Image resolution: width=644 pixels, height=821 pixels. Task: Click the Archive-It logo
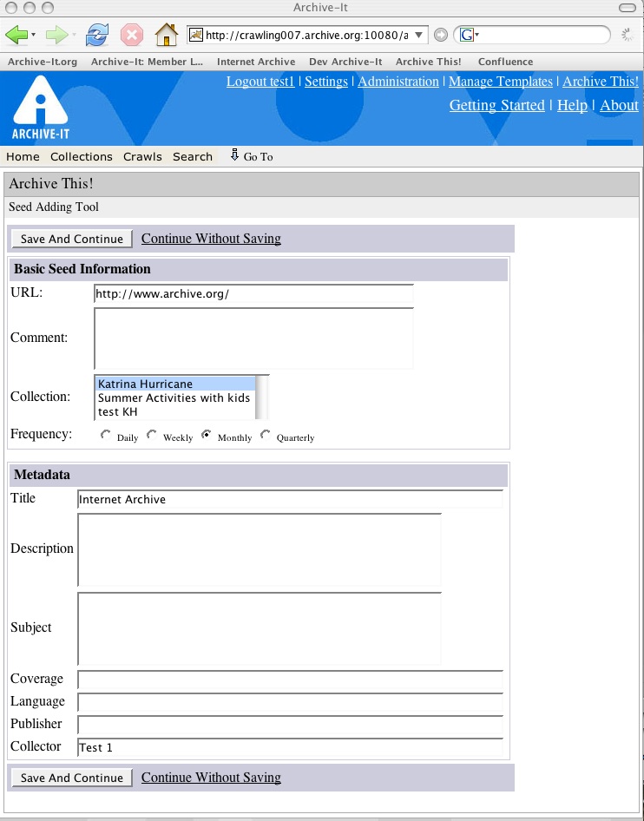pos(40,108)
